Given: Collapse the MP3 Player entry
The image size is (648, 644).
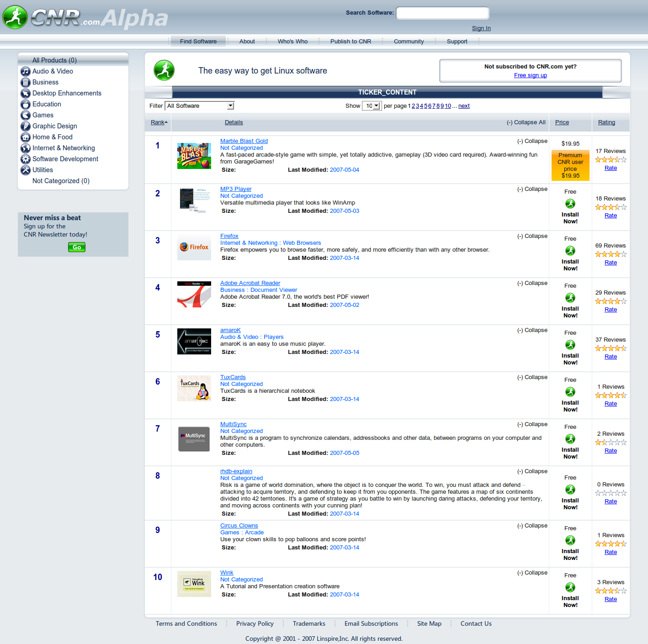Looking at the screenshot, I should coord(532,189).
